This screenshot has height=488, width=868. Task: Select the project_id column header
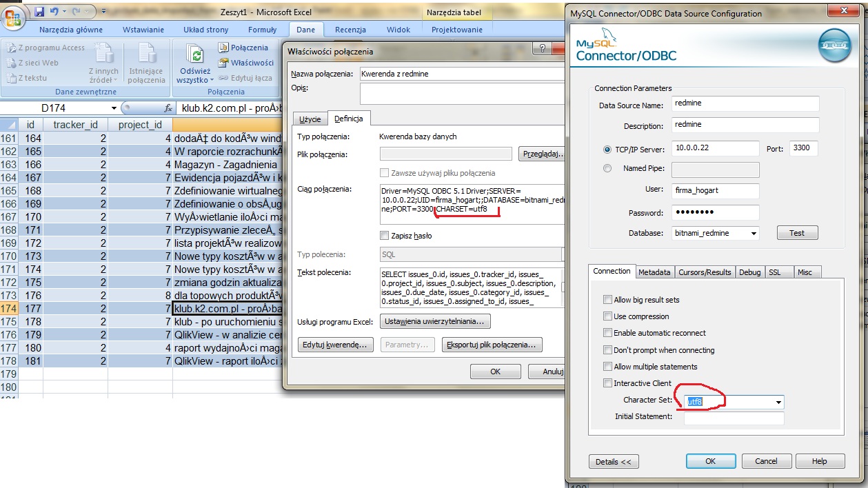coord(140,125)
